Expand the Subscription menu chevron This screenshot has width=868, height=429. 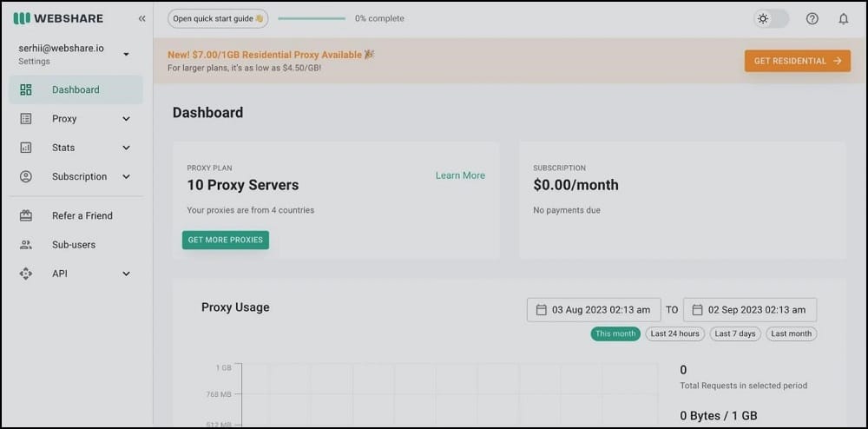point(126,176)
